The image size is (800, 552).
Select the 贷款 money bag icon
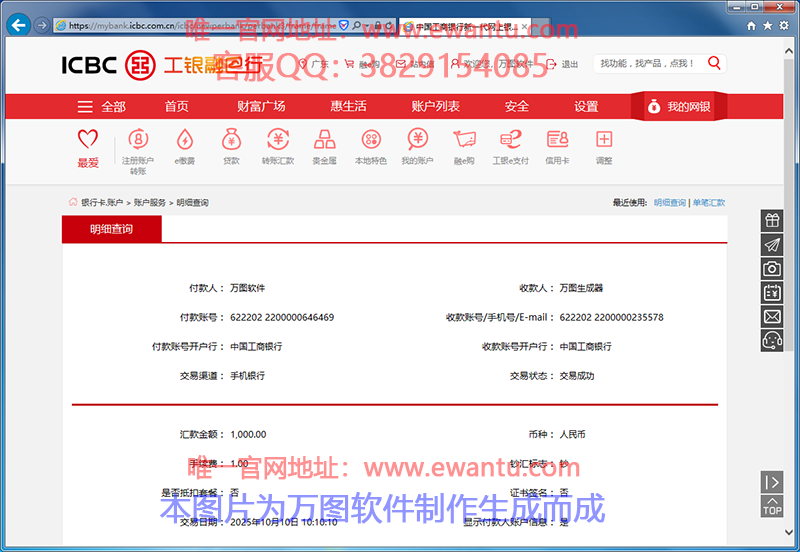[231, 139]
